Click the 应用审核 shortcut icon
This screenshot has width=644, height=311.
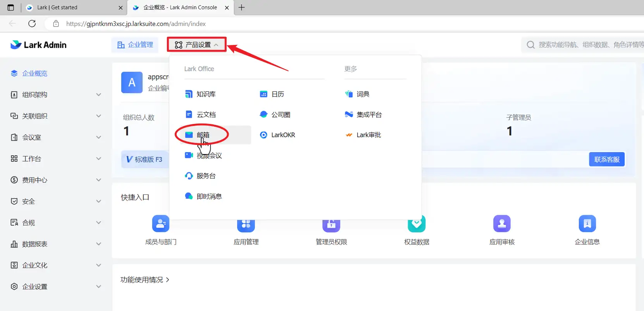tap(502, 223)
